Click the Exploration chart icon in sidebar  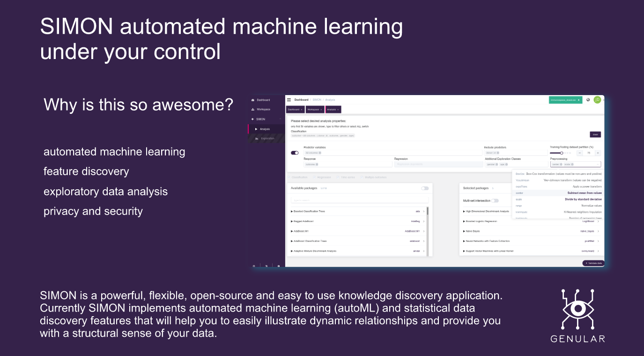click(256, 139)
